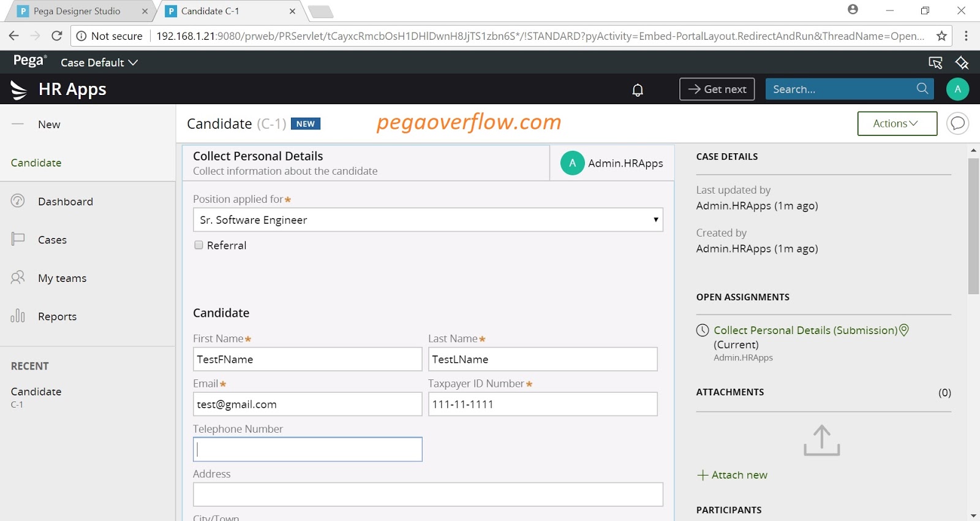Toggle the Referral checkbox
Screen dimensions: 980x521
[x=198, y=245]
